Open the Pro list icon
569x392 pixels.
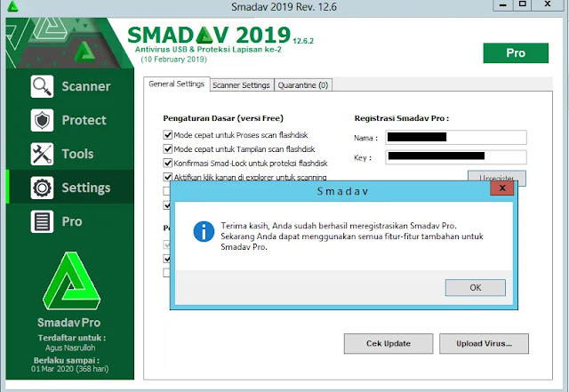pyautogui.click(x=42, y=221)
